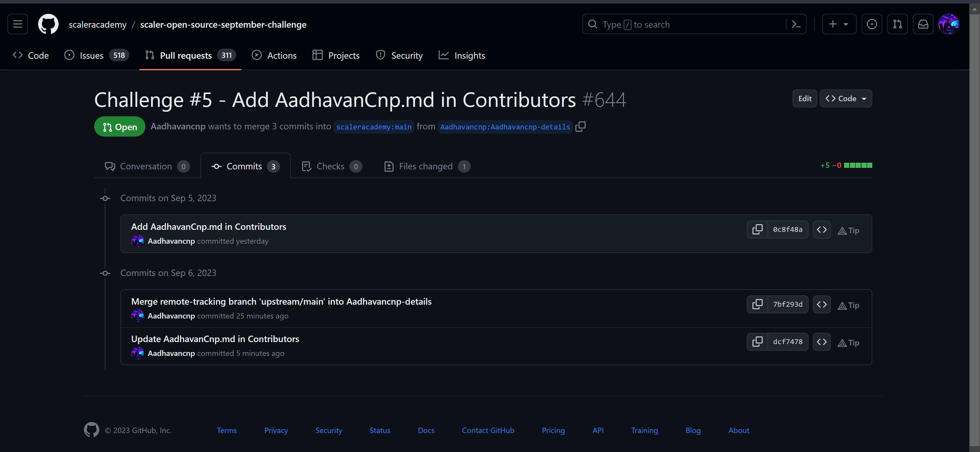Open the Terms link in the footer
This screenshot has width=980, height=452.
(227, 430)
